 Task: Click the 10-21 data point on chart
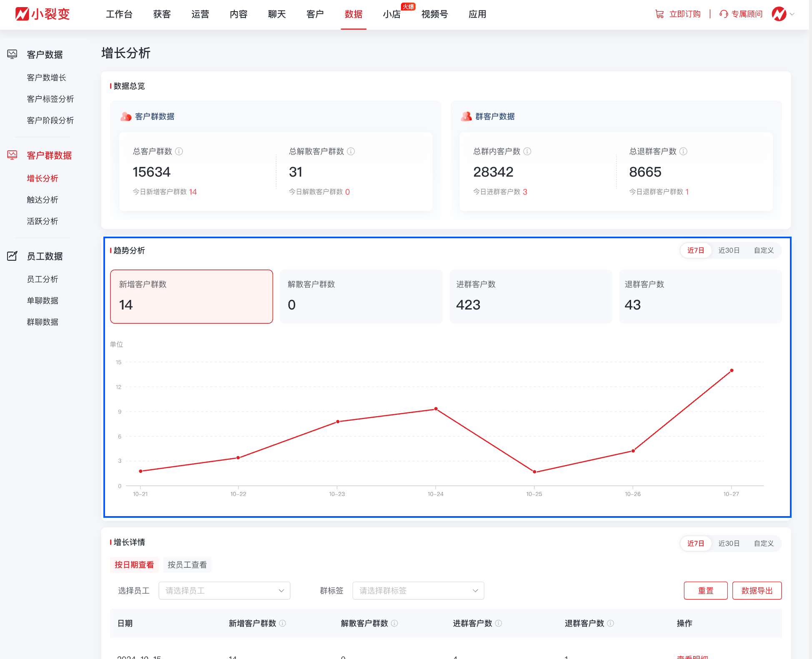[x=140, y=471]
